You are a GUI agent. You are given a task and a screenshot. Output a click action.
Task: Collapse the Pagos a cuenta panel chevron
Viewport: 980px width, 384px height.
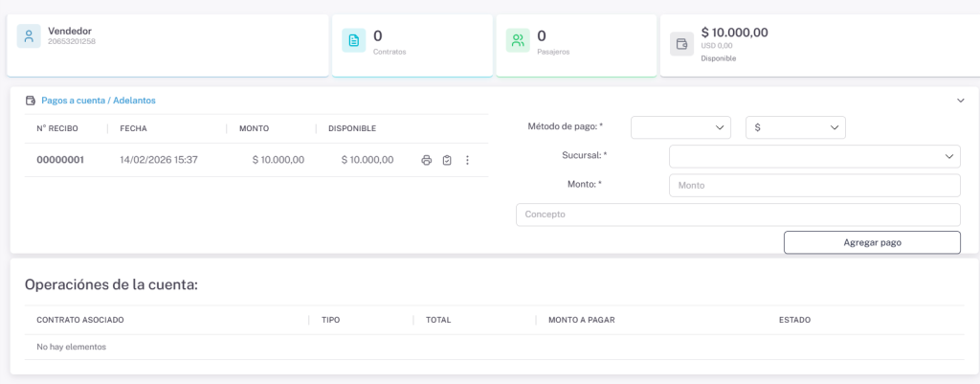coord(961,100)
